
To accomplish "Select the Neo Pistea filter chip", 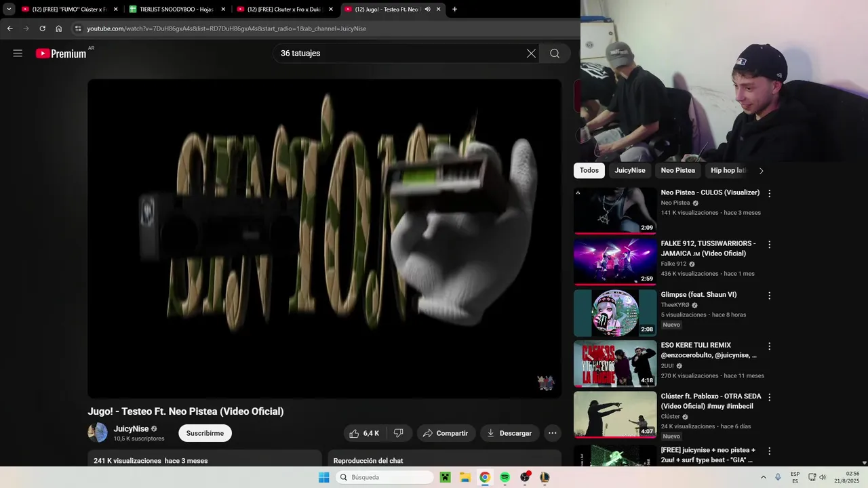I will click(678, 170).
